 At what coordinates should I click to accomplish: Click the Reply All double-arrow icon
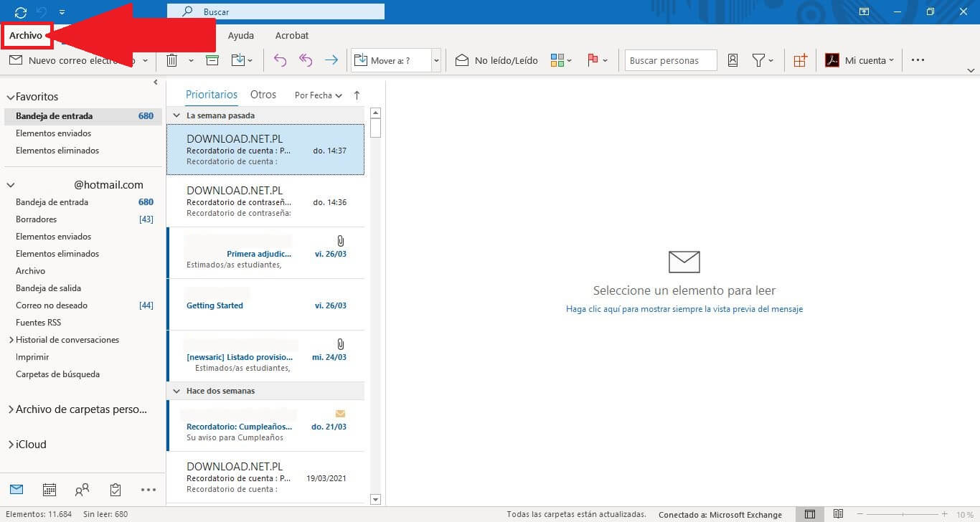pyautogui.click(x=306, y=60)
